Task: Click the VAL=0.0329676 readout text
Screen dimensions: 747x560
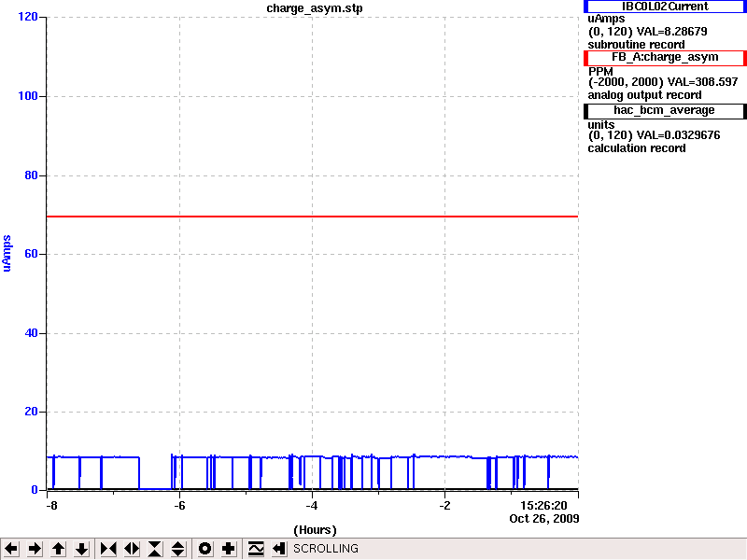Action: pos(679,135)
